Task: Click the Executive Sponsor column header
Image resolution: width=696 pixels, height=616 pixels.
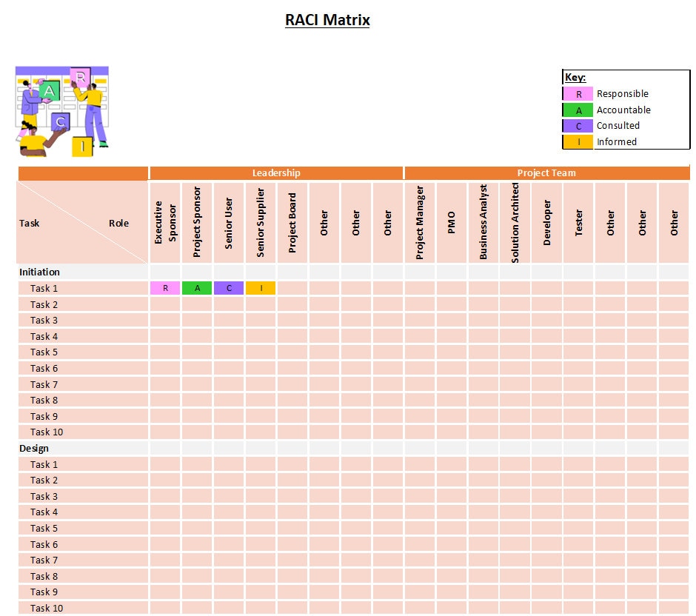Action: [x=164, y=221]
